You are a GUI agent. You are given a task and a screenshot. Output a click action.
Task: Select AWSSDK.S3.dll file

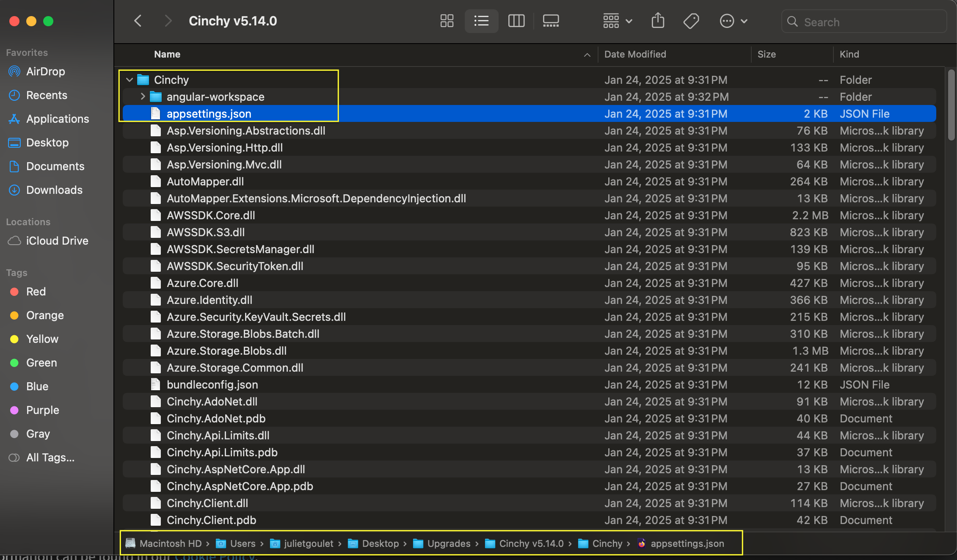(529, 232)
